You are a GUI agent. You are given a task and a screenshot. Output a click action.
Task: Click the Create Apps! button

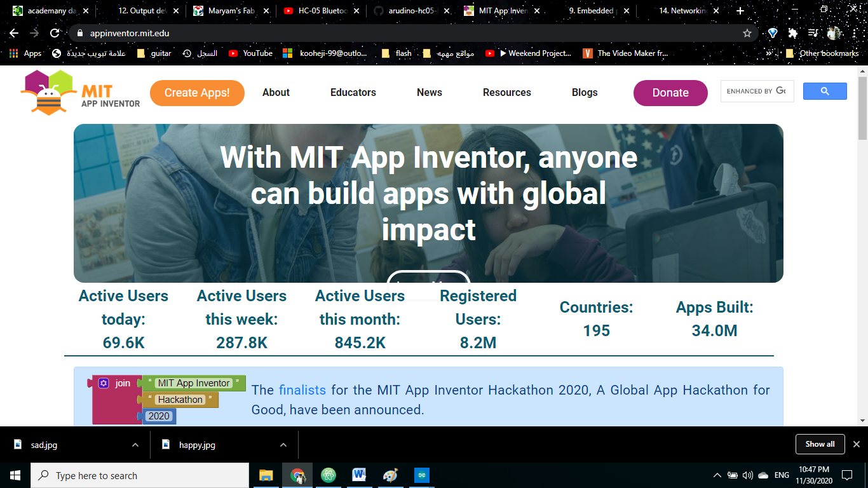tap(197, 93)
